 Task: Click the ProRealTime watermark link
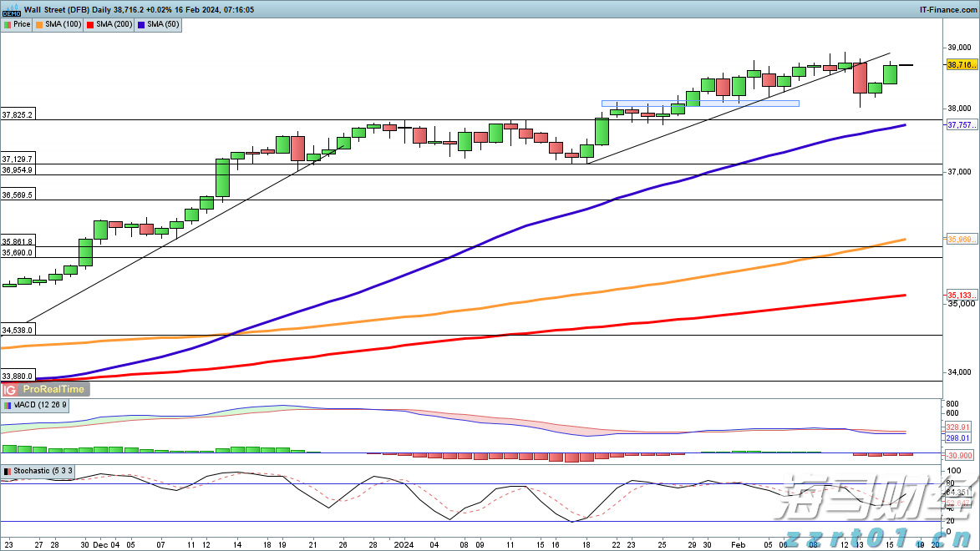53,389
